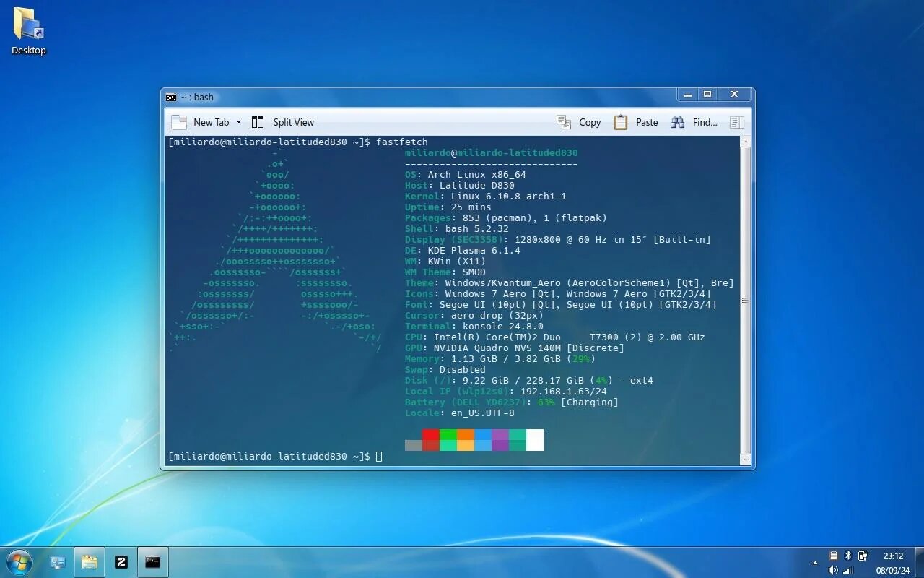This screenshot has height=578, width=924.
Task: Click the "WM Theme: SMOD" line
Action: 445,272
